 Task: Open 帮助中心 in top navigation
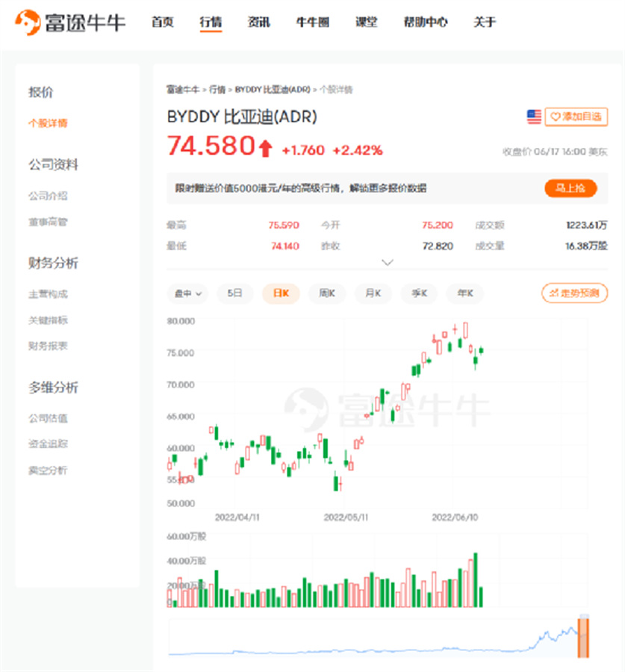point(426,22)
